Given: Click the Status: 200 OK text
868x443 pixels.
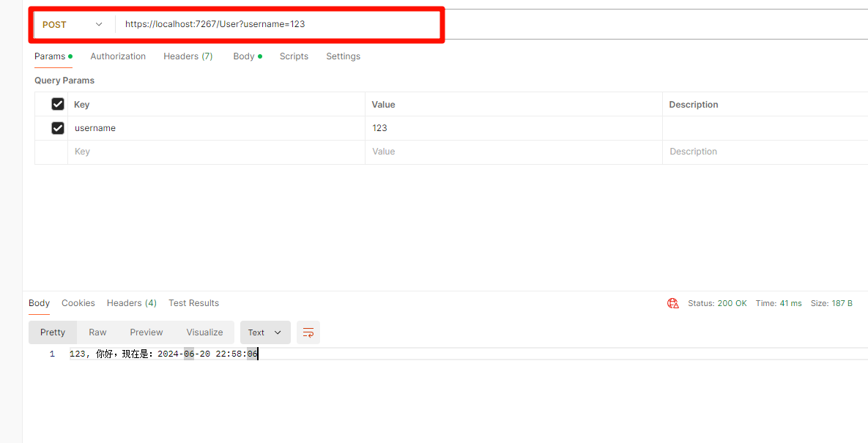Looking at the screenshot, I should 717,303.
